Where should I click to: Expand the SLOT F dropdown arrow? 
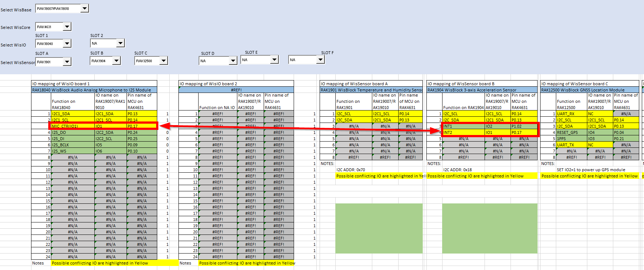320,60
